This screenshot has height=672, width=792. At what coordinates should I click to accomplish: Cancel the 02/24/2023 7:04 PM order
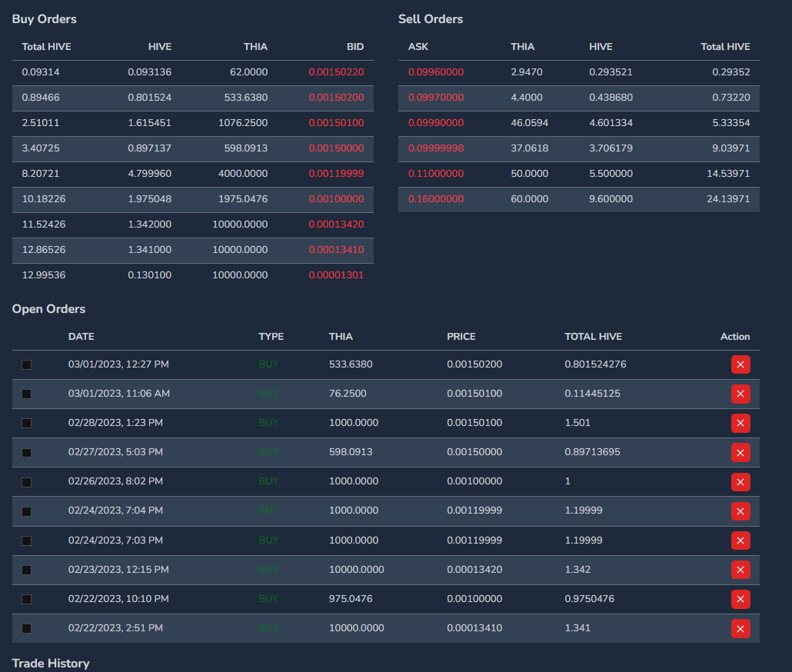pos(740,511)
